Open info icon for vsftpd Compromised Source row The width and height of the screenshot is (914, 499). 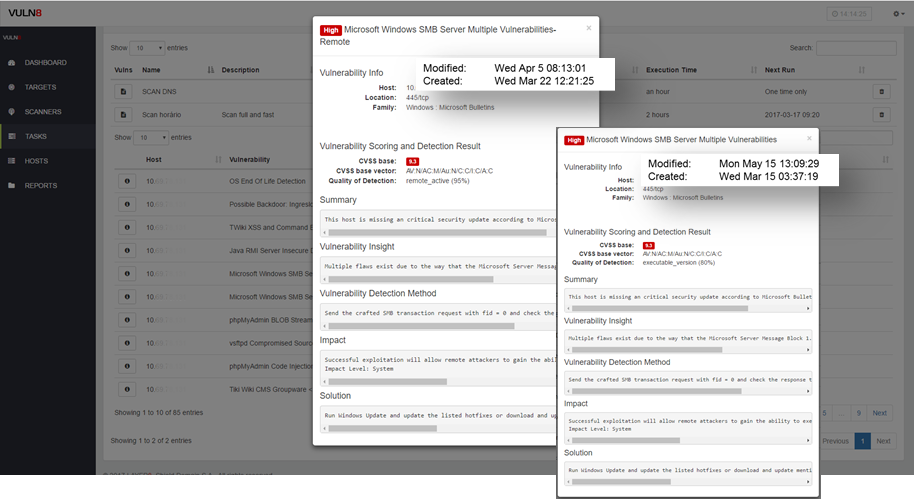point(127,343)
